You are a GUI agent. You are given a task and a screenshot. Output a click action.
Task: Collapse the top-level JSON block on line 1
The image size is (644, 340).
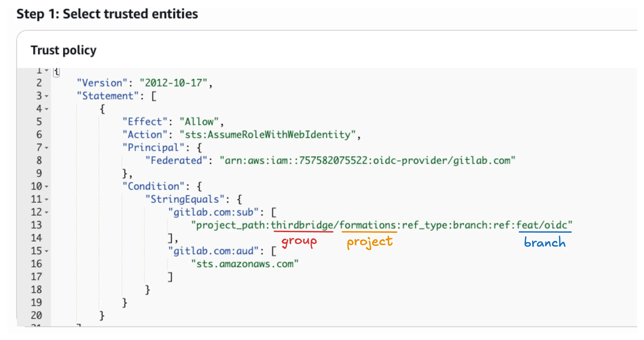46,70
